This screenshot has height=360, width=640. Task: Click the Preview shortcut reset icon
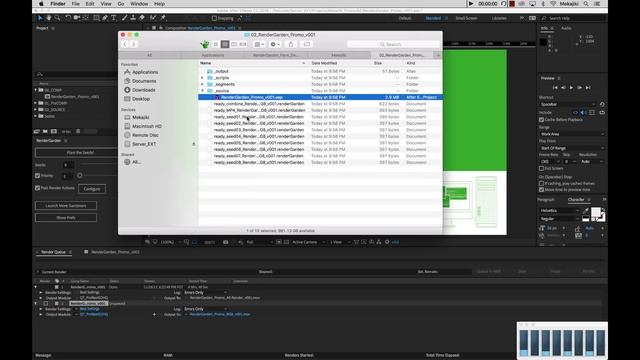tap(602, 104)
